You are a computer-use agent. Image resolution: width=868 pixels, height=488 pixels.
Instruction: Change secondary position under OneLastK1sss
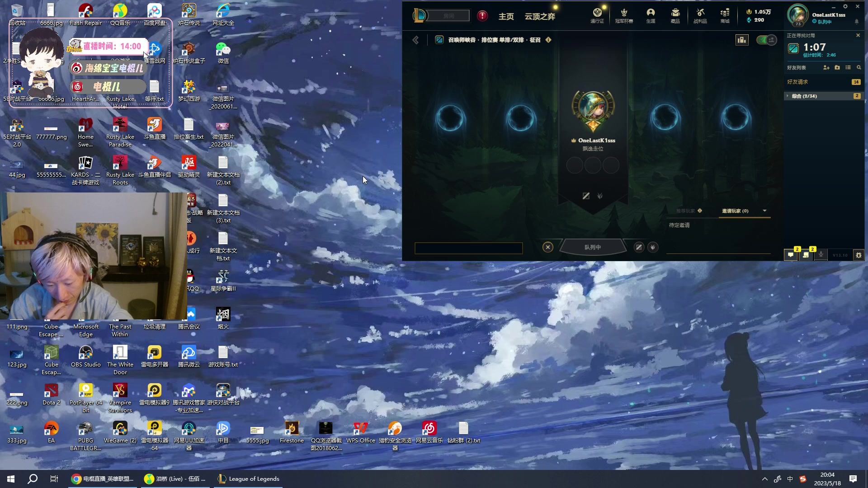(600, 196)
